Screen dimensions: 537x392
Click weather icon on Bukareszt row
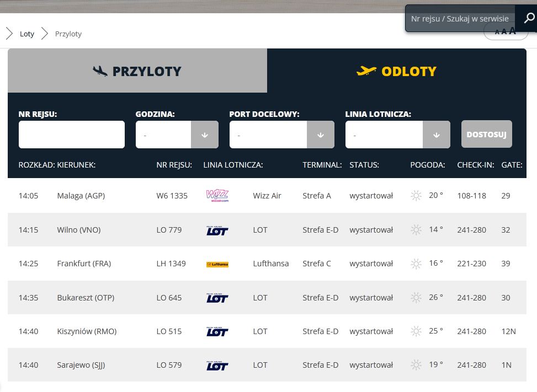(416, 298)
